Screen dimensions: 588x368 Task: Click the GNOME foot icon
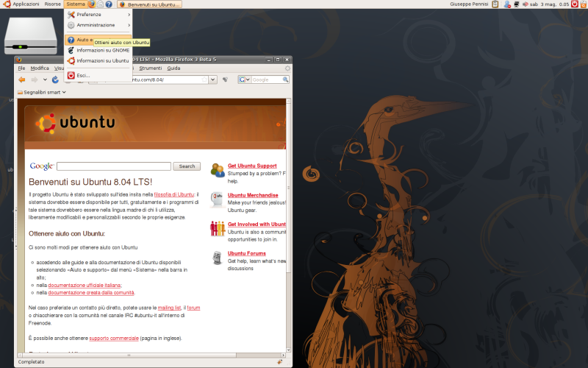pos(71,50)
